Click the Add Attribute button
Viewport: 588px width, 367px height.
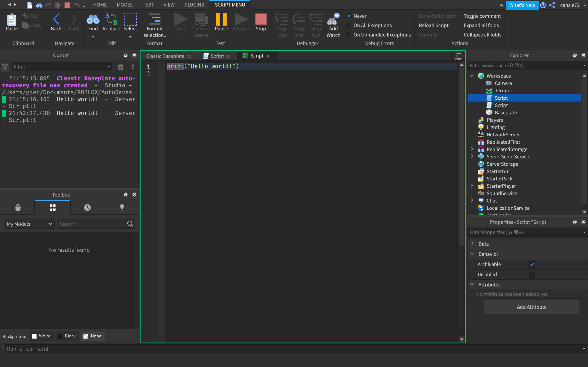[531, 307]
